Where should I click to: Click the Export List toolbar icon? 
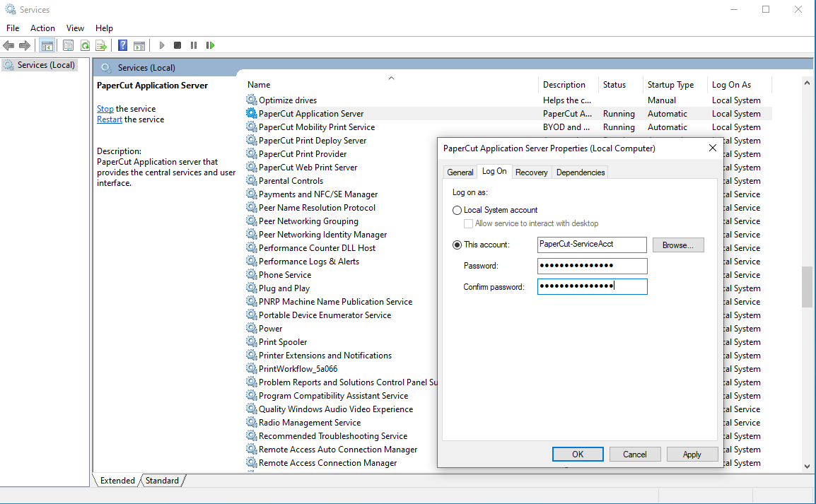click(101, 45)
